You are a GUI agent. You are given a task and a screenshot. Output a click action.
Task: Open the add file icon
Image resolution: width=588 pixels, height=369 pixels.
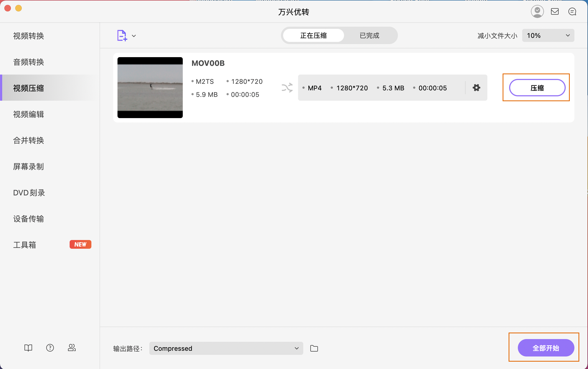coord(122,35)
